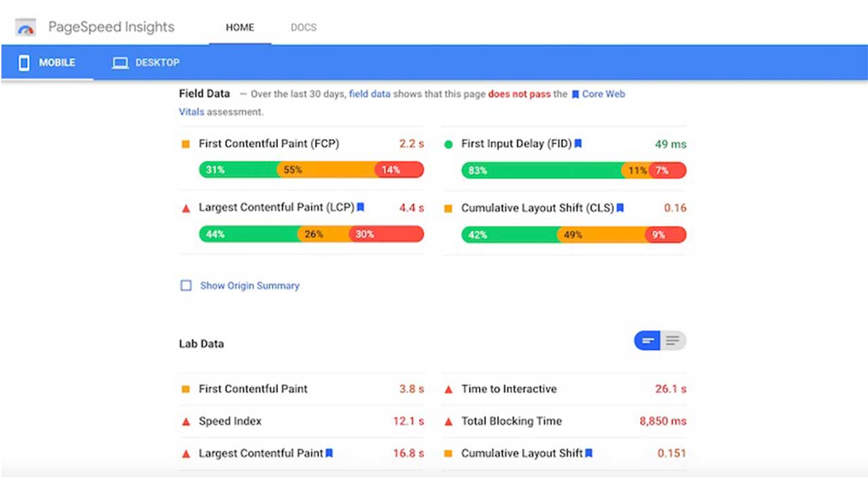Viewport: 868px width, 488px height.
Task: Click the FID value 49 ms
Action: [671, 144]
